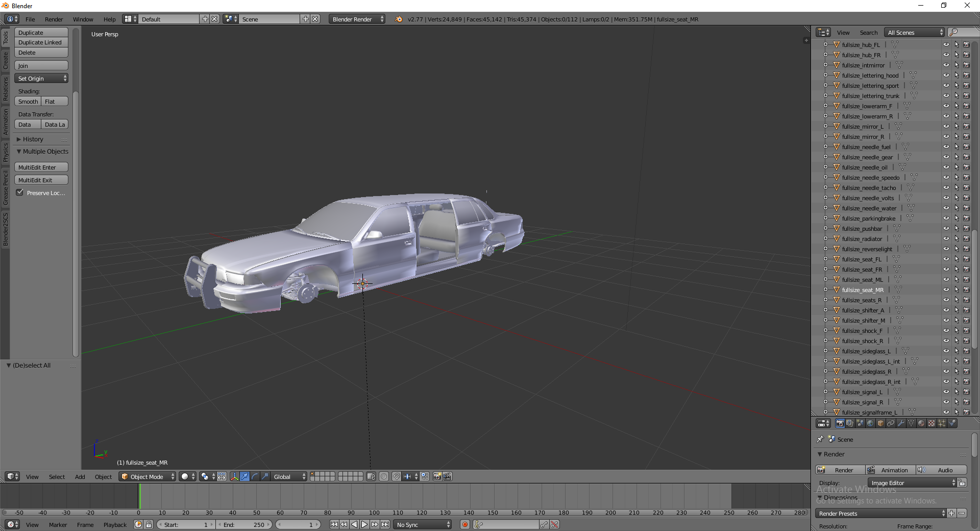Open the Object Mode dropdown
Image resolution: width=980 pixels, height=531 pixels.
[x=147, y=476]
